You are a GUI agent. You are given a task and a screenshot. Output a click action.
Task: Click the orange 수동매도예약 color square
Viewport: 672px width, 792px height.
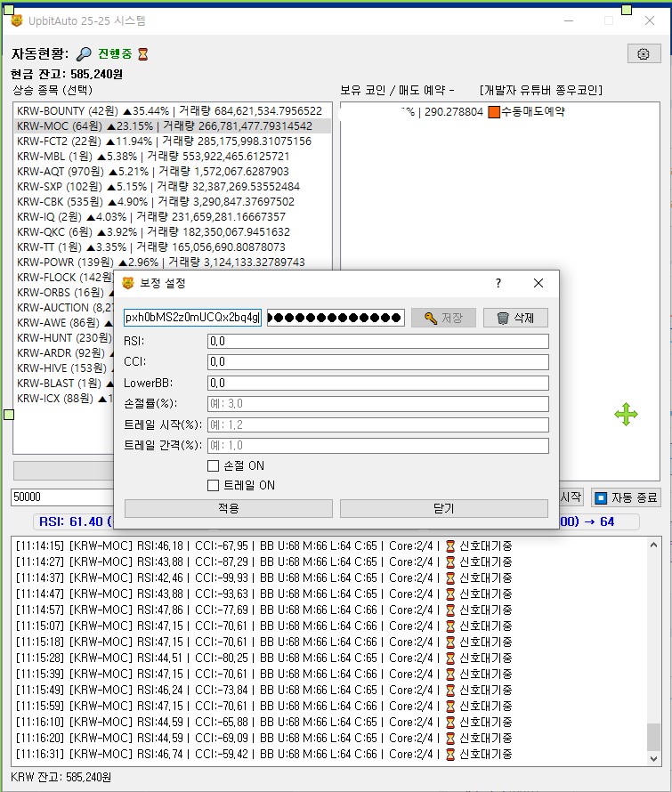pyautogui.click(x=494, y=112)
